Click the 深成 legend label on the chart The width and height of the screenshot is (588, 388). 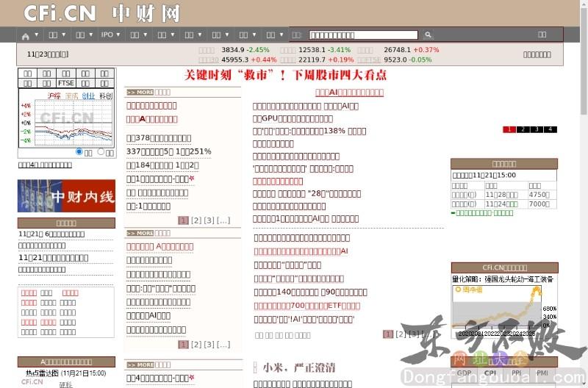(71, 96)
